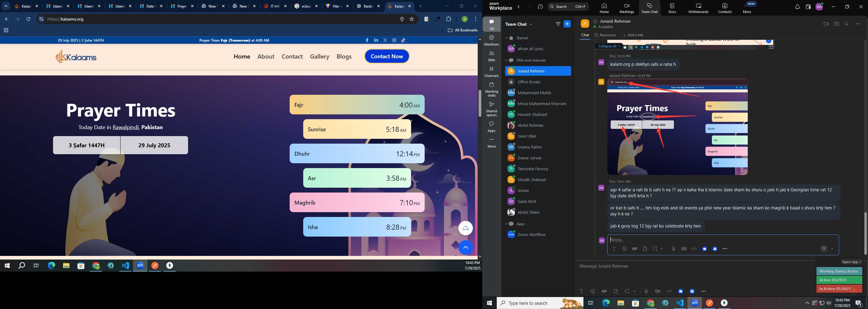Open Channels in Zoom sidebar

pyautogui.click(x=492, y=72)
